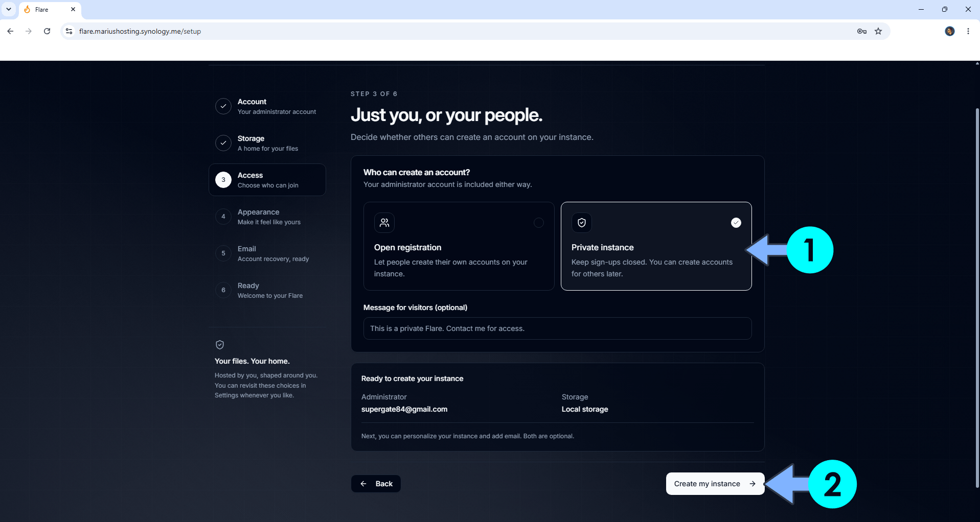Viewport: 980px width, 522px height.
Task: Expand the tab search dropdown arrow
Action: [x=9, y=9]
